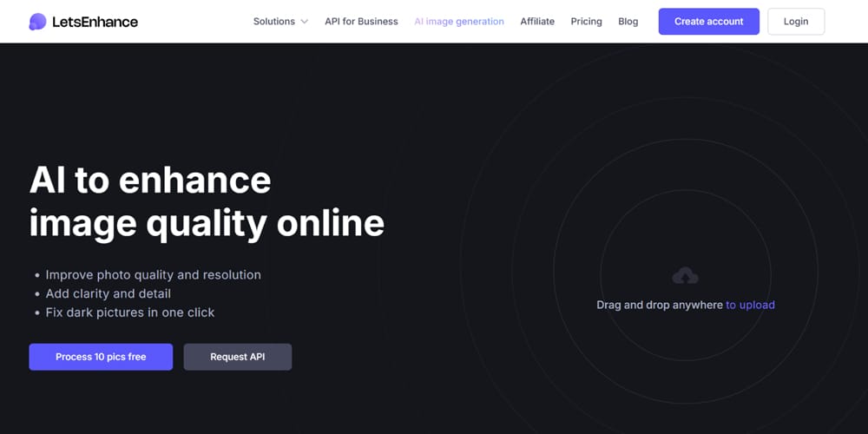Open the Pricing page
The width and height of the screenshot is (868, 434).
pos(586,22)
